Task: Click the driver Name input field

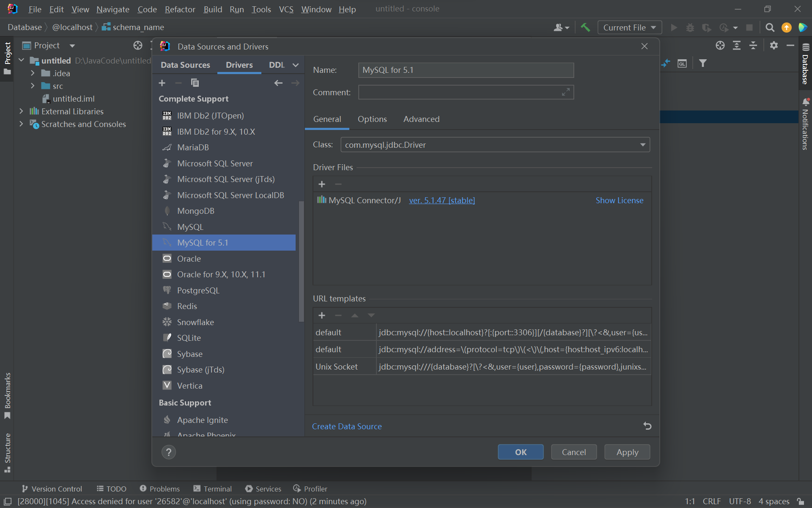Action: point(465,70)
